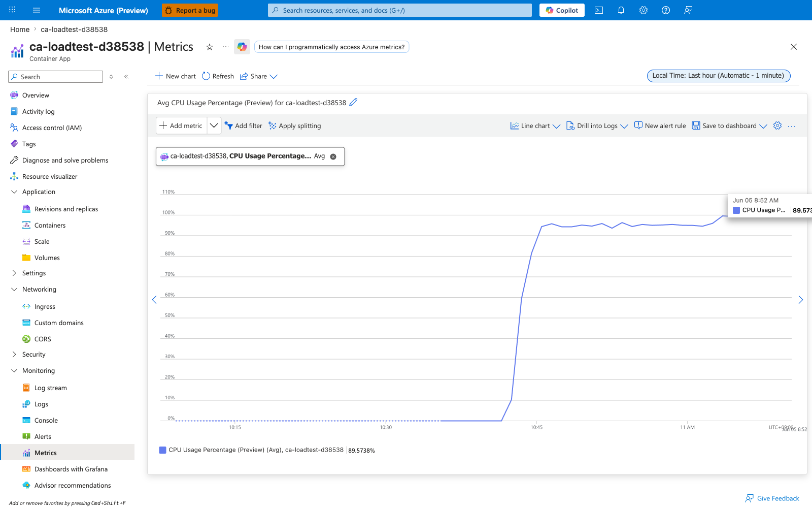Refresh the metrics chart
The width and height of the screenshot is (812, 508).
tap(218, 76)
